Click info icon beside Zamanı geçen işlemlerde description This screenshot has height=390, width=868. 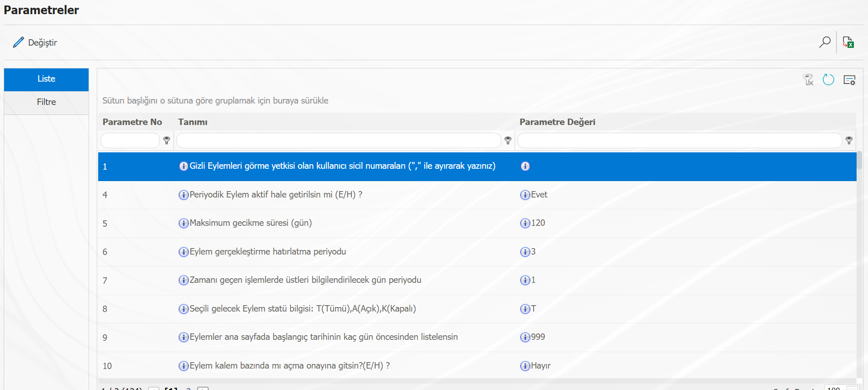tap(184, 280)
